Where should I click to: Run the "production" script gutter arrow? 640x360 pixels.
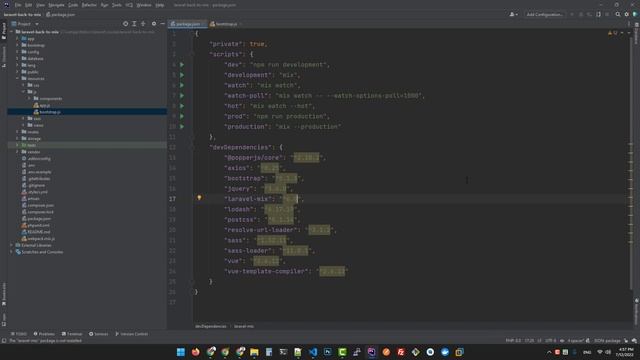click(x=182, y=127)
